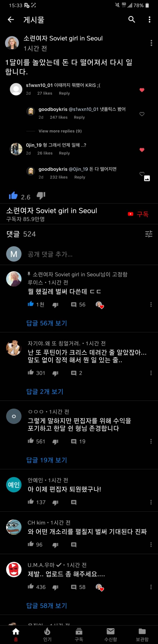
Task: Go to the 보관함 tab
Action: point(142,634)
